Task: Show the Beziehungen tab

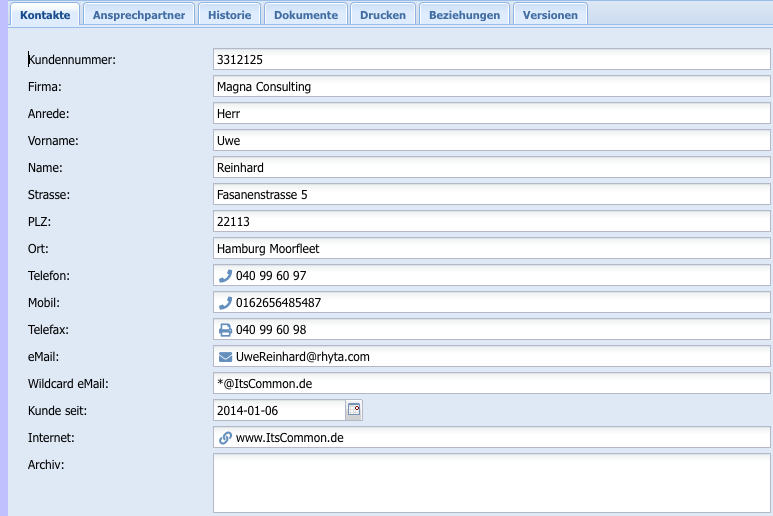Action: [x=464, y=15]
